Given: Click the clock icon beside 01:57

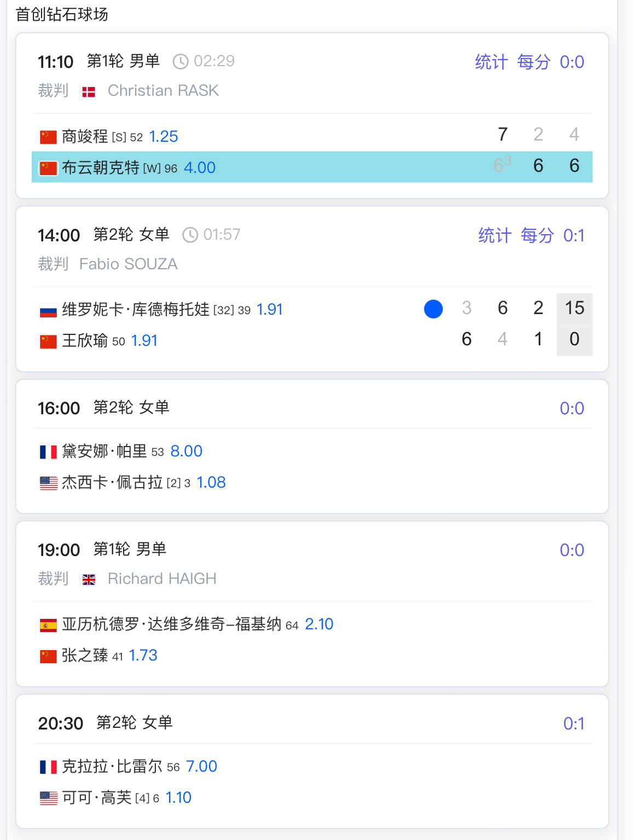Looking at the screenshot, I should (190, 235).
